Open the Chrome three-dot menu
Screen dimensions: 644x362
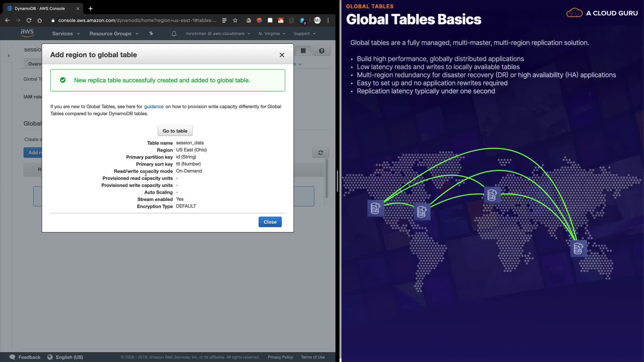[328, 20]
